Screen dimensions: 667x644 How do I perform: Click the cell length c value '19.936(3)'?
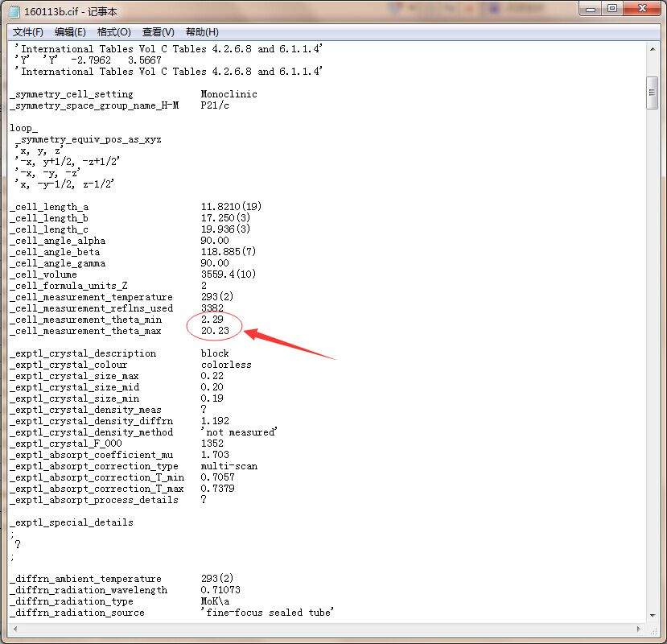[x=225, y=229]
